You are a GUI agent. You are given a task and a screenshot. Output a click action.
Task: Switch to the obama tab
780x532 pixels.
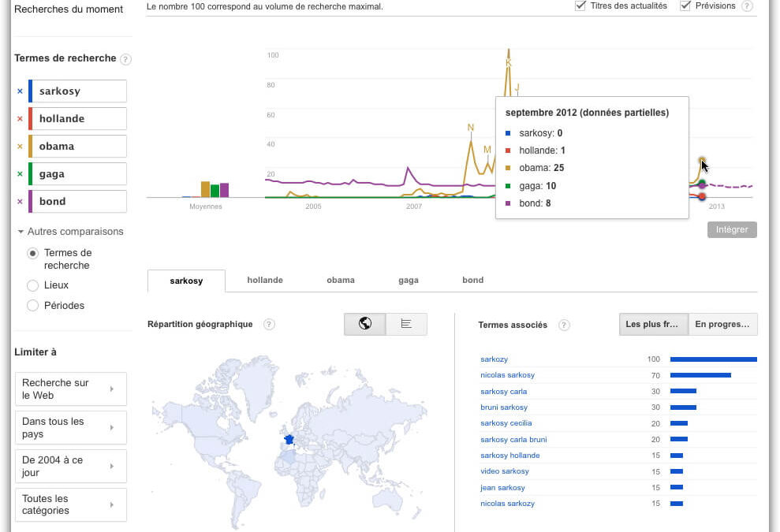(x=341, y=281)
